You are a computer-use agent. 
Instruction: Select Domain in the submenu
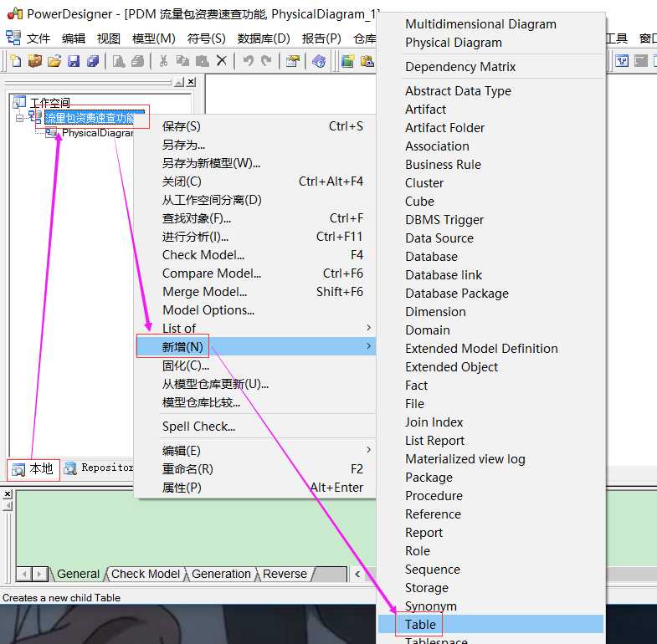[x=490, y=330]
